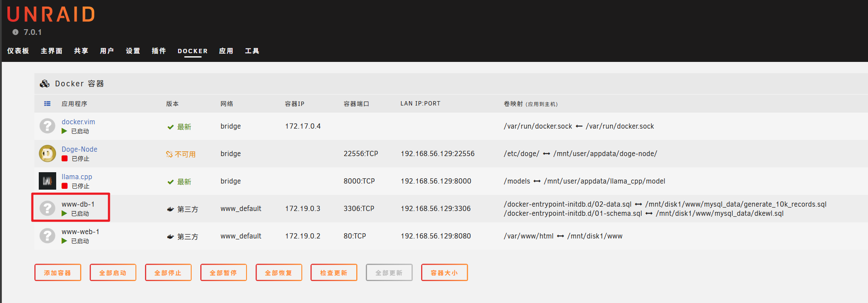Click the Doge-Node dog coin icon
This screenshot has width=868, height=303.
(47, 153)
